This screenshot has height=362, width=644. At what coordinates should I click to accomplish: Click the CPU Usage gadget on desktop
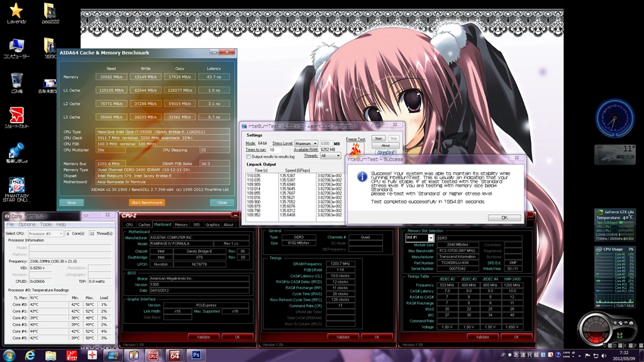[x=615, y=277]
